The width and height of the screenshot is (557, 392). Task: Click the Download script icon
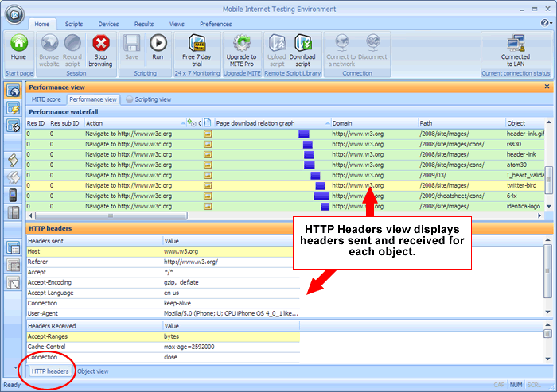(x=302, y=43)
